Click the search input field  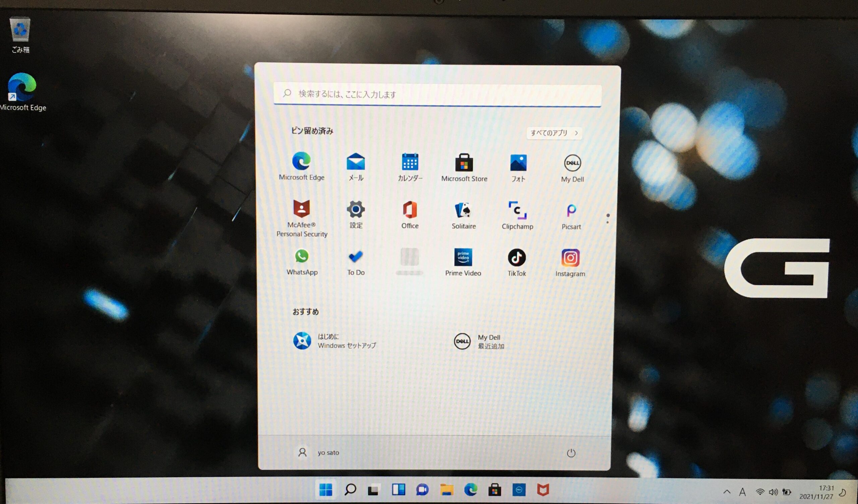point(436,94)
